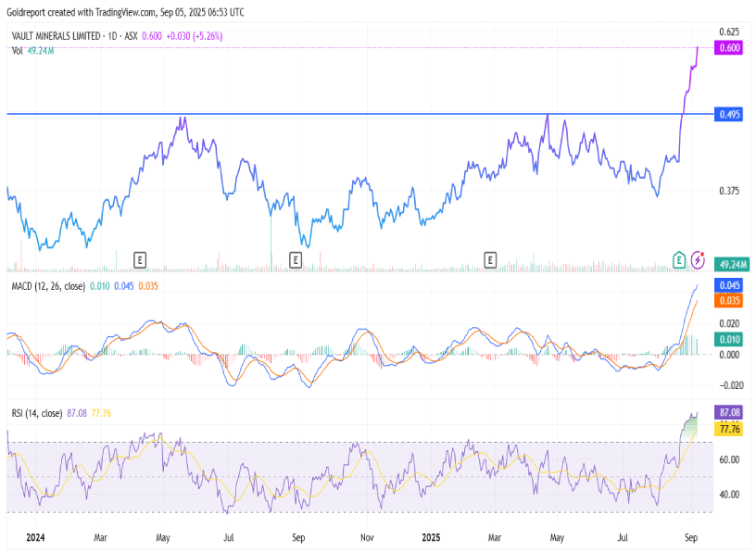Open the earnings marker near February 2025

click(490, 259)
